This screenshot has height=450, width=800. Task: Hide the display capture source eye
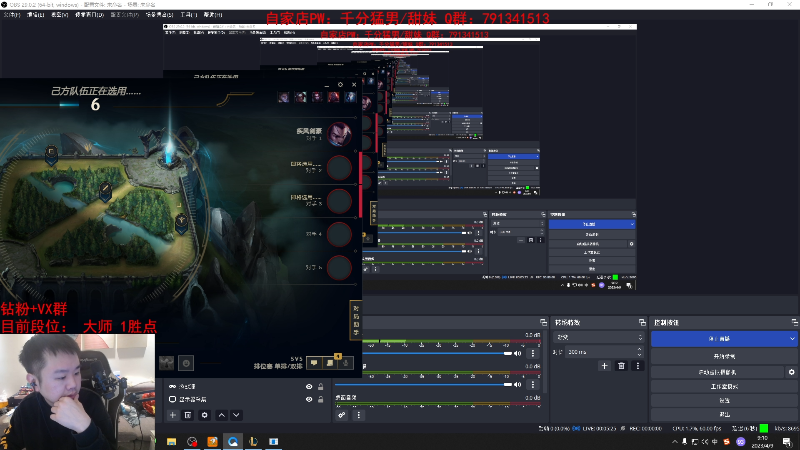coord(309,399)
